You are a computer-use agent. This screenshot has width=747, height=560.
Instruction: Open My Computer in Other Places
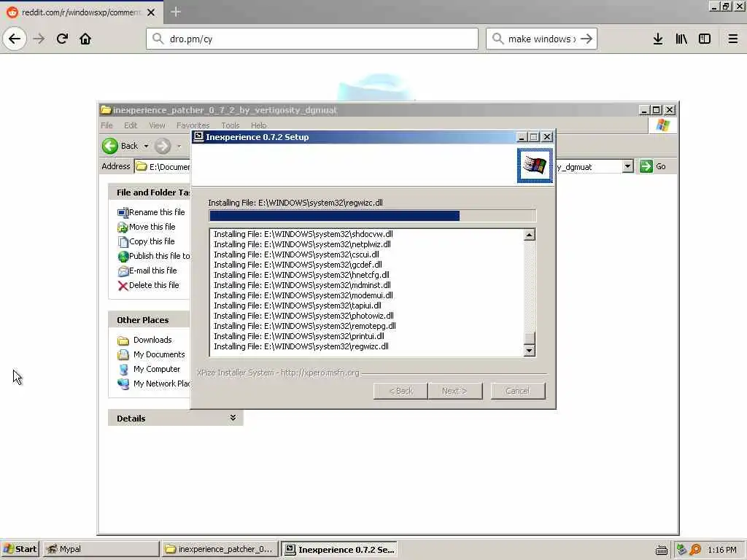click(x=149, y=369)
